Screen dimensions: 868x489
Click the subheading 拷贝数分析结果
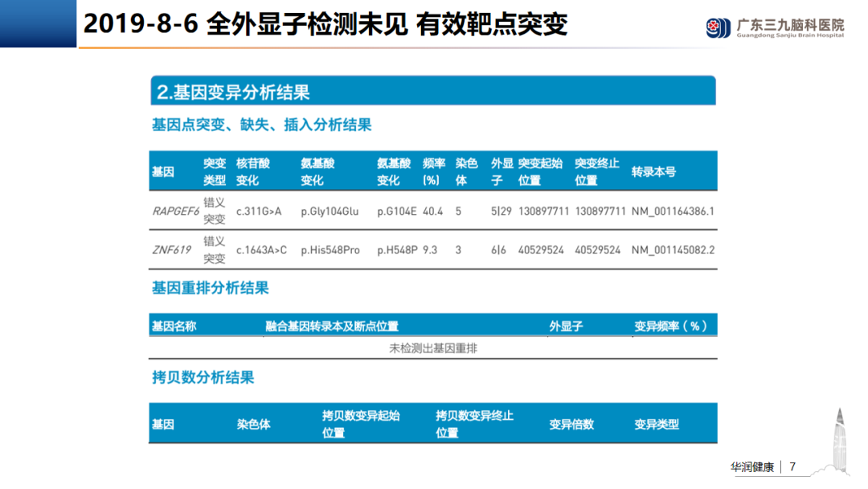tap(203, 377)
